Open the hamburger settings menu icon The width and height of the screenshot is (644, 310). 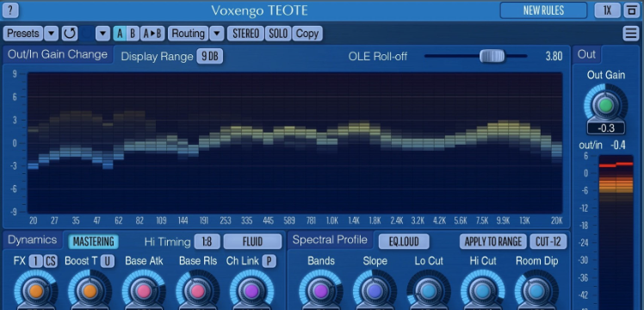631,34
